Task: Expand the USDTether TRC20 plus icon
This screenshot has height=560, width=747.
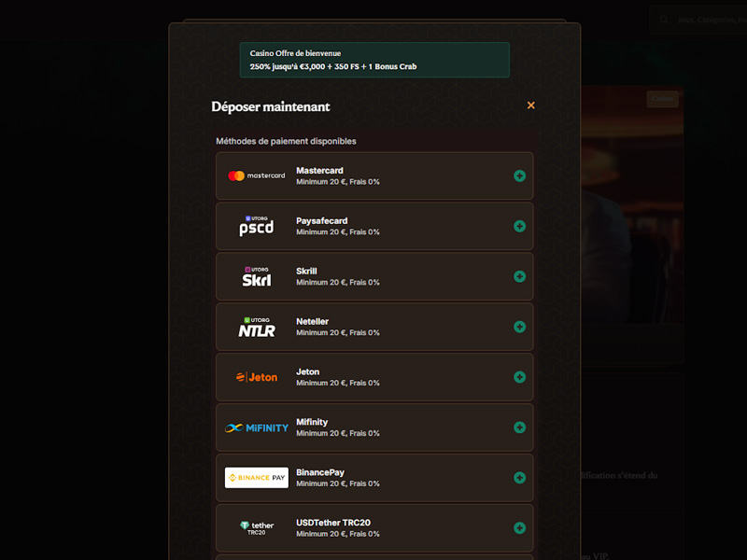Action: (519, 528)
